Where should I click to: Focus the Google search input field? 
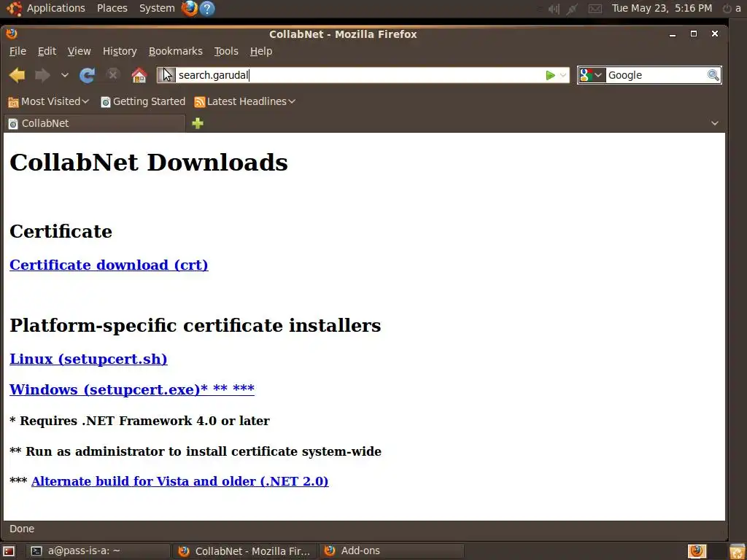point(656,75)
